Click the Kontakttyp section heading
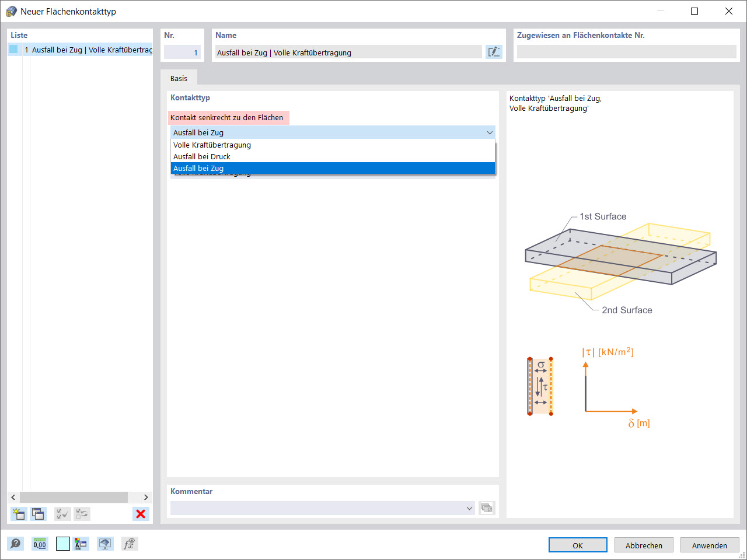The width and height of the screenshot is (747, 560). click(x=190, y=97)
